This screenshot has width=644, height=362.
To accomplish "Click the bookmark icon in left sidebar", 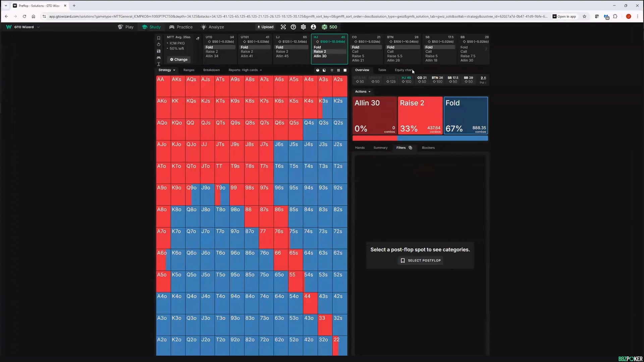I will pos(159,38).
